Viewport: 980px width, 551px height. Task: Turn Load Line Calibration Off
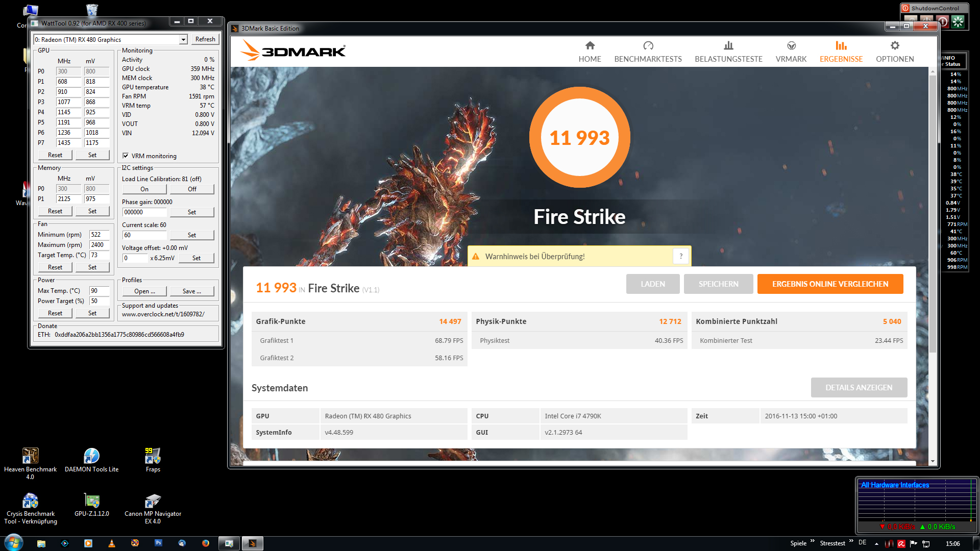192,189
